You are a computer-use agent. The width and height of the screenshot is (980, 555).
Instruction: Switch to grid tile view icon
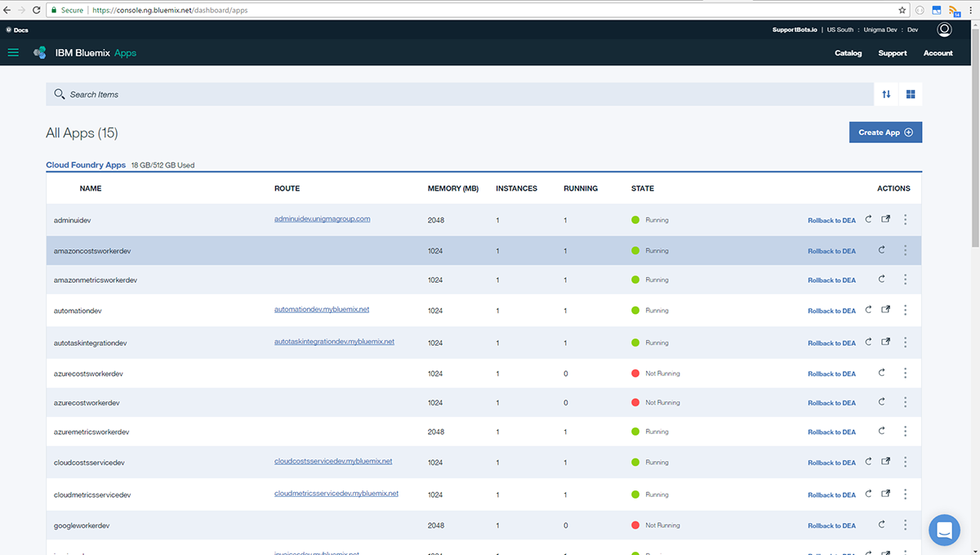coord(911,94)
